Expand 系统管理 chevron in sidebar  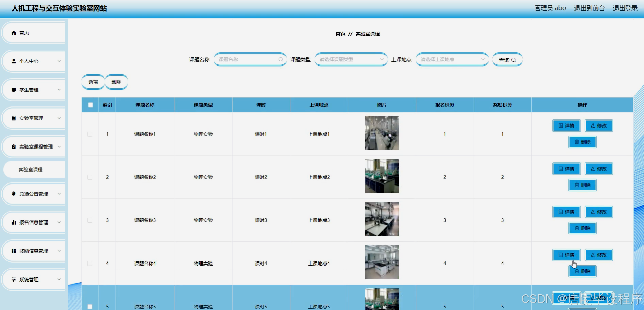[x=59, y=279]
